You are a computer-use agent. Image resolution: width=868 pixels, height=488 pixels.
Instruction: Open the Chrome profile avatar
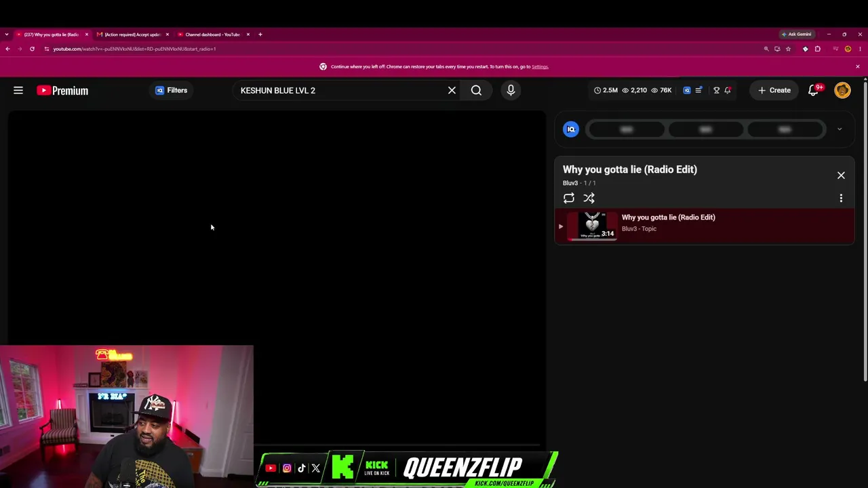(848, 49)
